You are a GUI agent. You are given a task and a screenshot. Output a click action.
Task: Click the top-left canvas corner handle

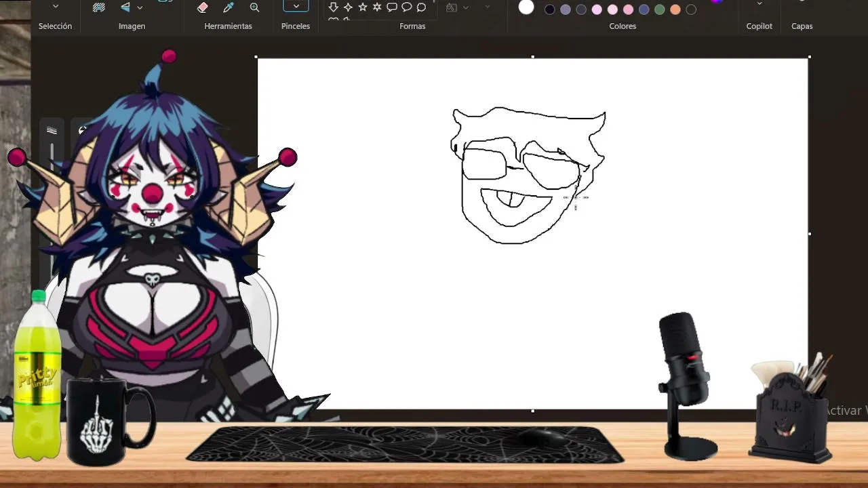[256, 57]
